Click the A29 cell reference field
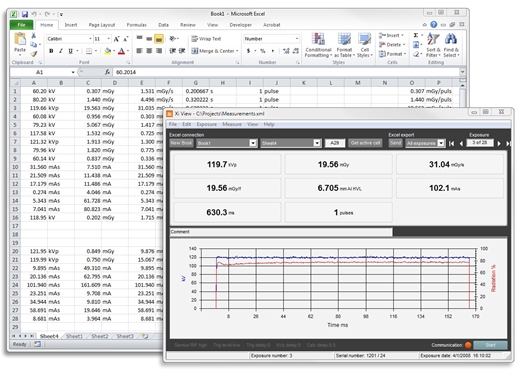 click(335, 143)
